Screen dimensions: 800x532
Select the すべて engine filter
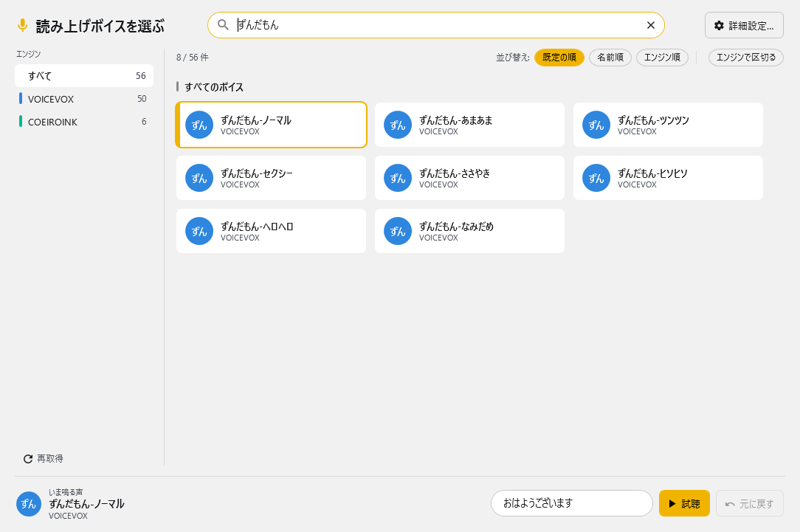pyautogui.click(x=84, y=75)
